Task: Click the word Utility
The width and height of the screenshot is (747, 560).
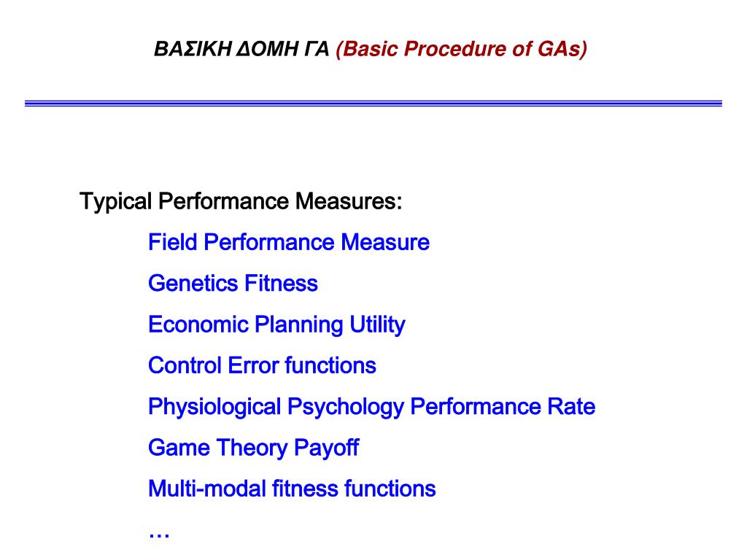Action: [x=377, y=325]
